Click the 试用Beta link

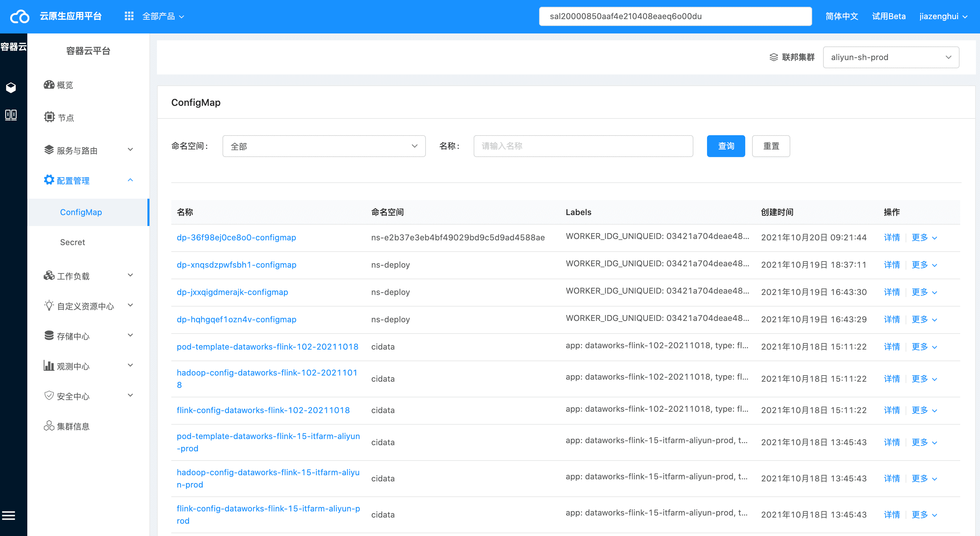tap(889, 16)
